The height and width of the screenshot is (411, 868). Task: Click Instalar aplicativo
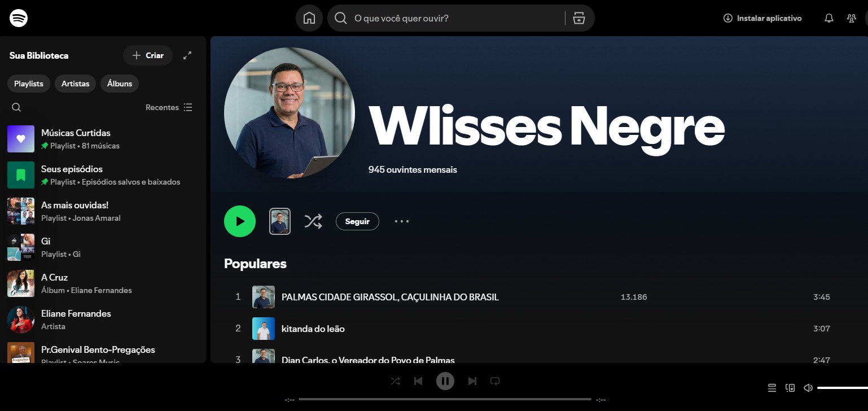[762, 18]
